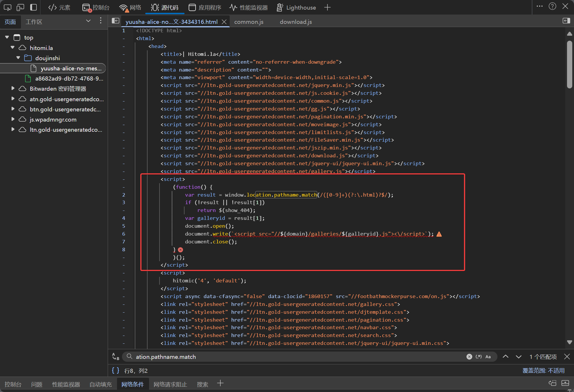574x392 pixels.
Task: Expand atn.gold-usergeneratedco... domain node
Action: click(13, 99)
